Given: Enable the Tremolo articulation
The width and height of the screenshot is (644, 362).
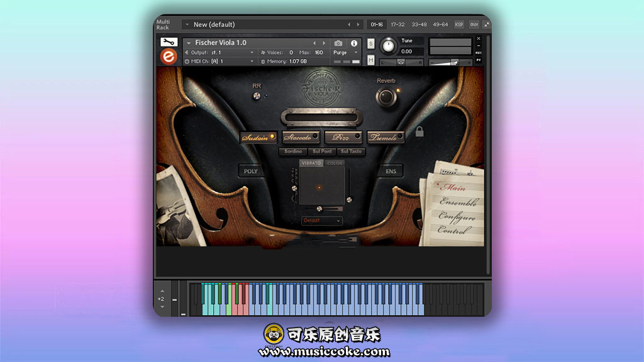Looking at the screenshot, I should click(386, 137).
